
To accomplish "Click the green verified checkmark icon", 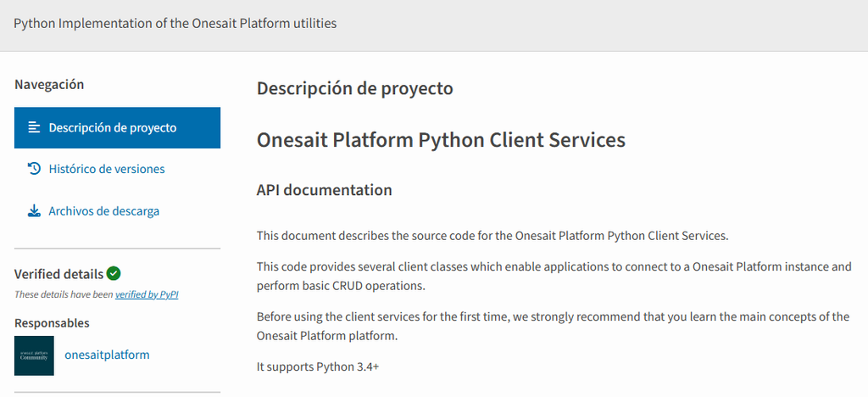I will [x=114, y=273].
